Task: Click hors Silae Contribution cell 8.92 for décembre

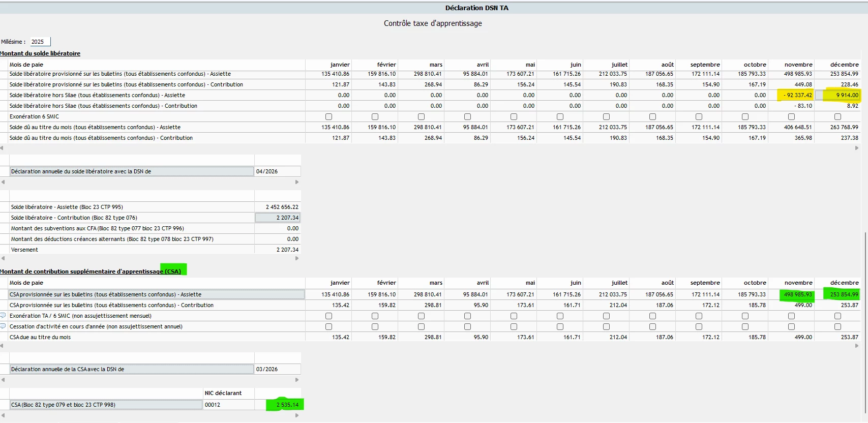Action: [x=838, y=106]
